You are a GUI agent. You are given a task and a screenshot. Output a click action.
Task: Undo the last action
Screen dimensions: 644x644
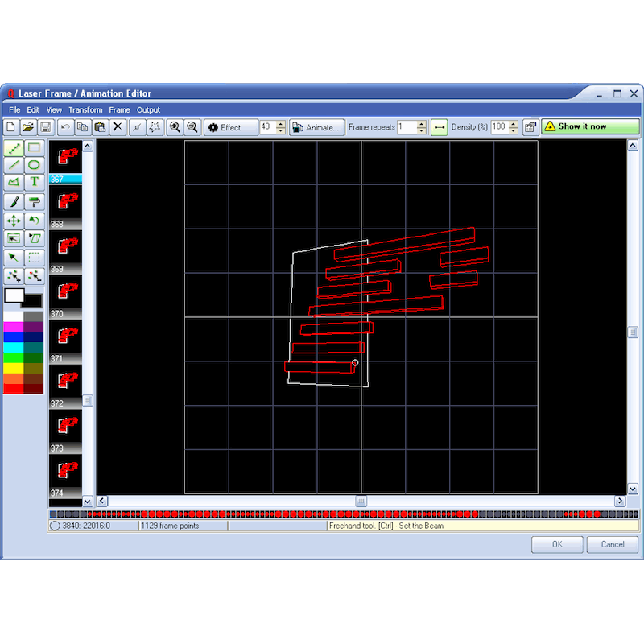(x=65, y=127)
